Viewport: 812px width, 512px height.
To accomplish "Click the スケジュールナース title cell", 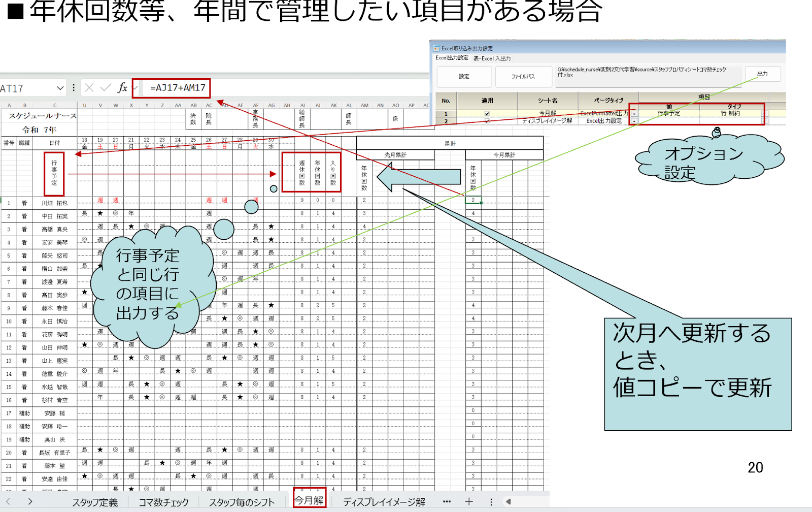I will (x=42, y=116).
